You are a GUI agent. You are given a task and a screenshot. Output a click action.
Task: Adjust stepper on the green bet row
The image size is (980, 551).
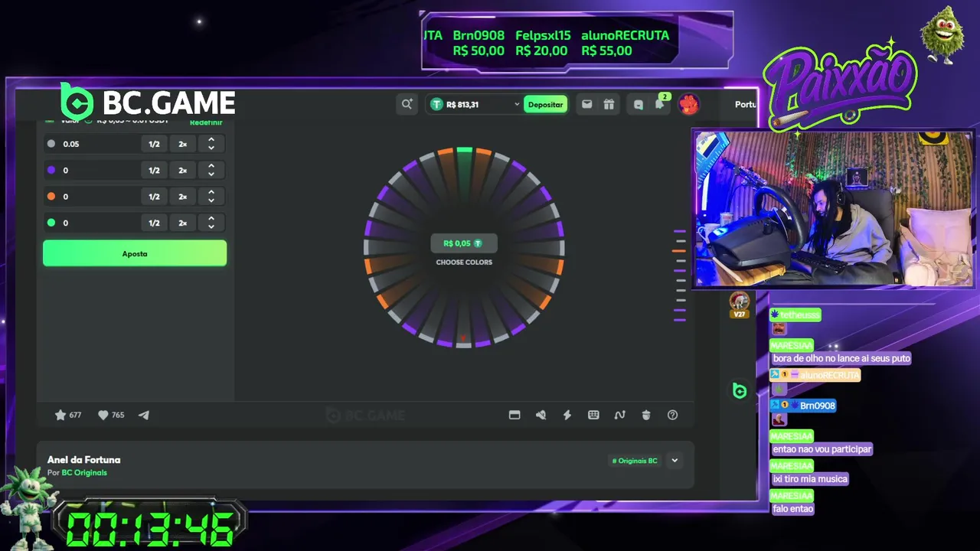coord(211,223)
